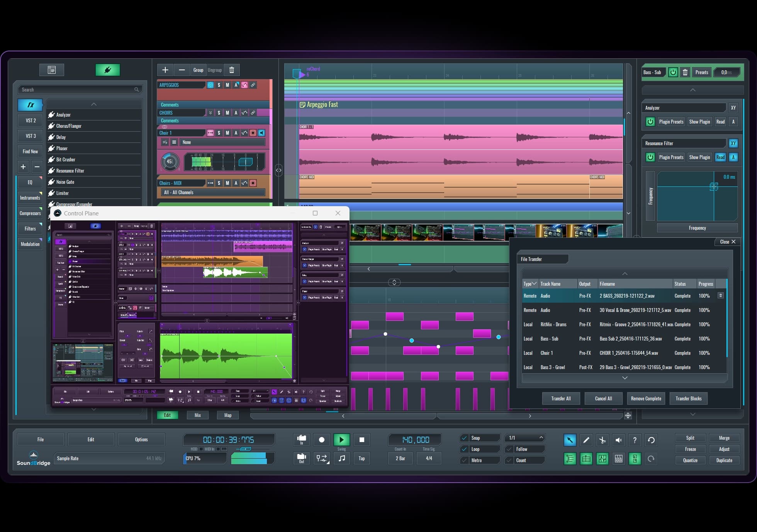The width and height of the screenshot is (757, 532).
Task: Select the Pencil draw tool
Action: coord(586,440)
